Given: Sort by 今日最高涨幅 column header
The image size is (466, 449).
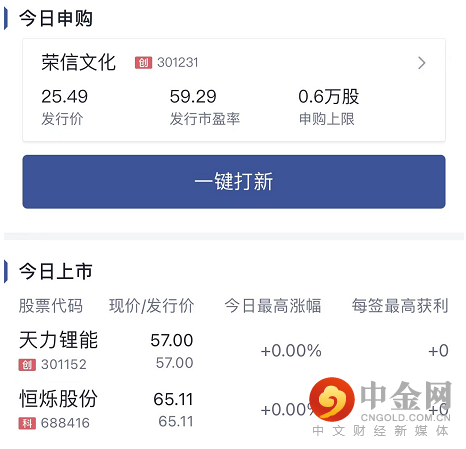Looking at the screenshot, I should (x=273, y=306).
